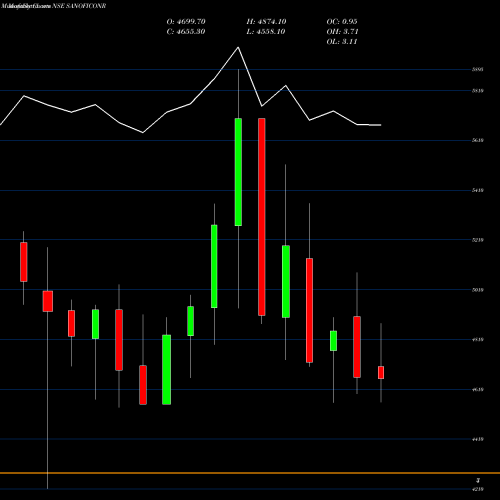Click the OH: 3.71 reading
The height and width of the screenshot is (500, 500).
(342, 32)
